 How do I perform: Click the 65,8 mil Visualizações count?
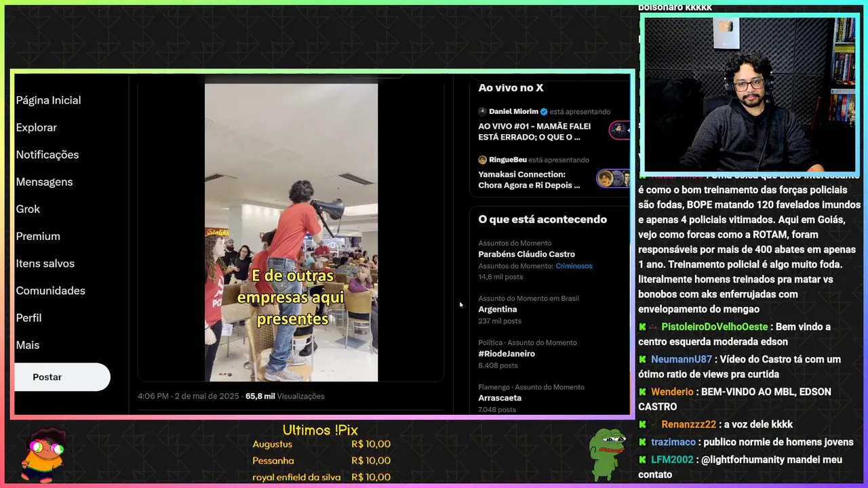pyautogui.click(x=285, y=396)
